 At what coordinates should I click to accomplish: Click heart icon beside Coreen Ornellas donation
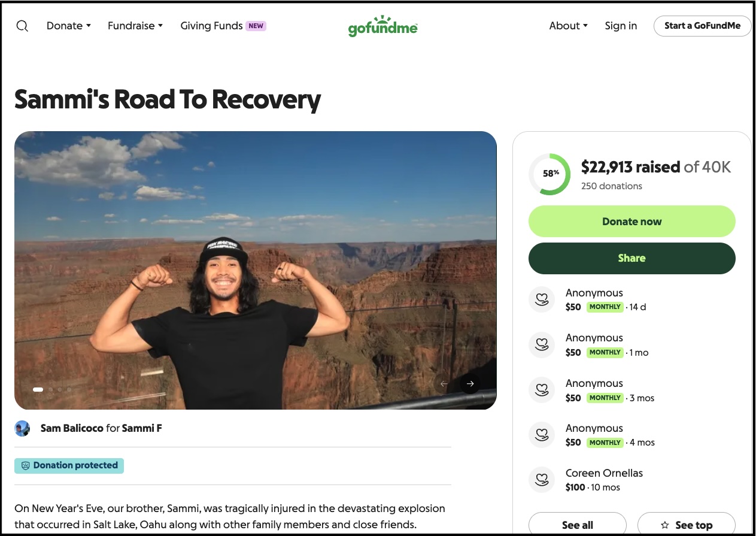tap(542, 480)
